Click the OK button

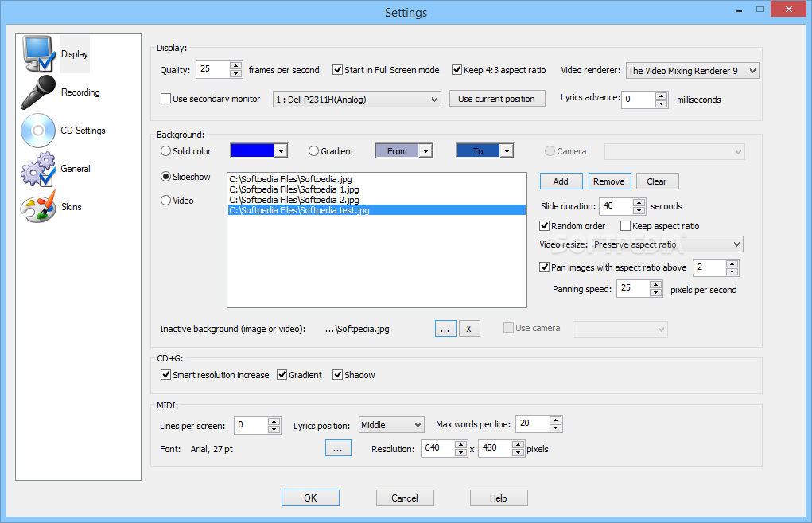pyautogui.click(x=310, y=498)
